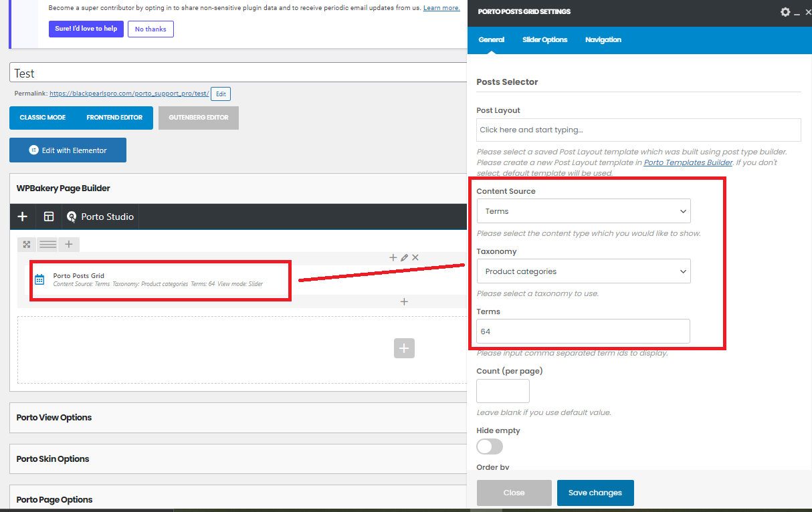This screenshot has height=512, width=812.
Task: Open Porto Studio
Action: coord(100,217)
